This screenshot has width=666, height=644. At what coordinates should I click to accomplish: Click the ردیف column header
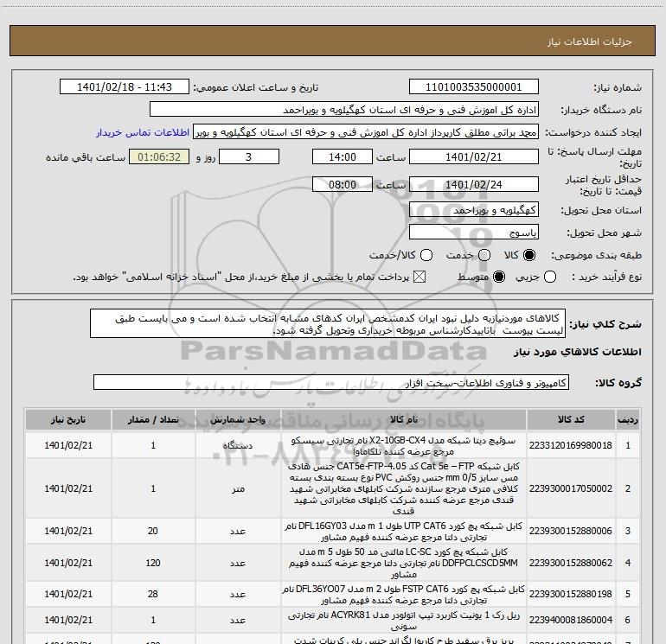click(x=628, y=420)
